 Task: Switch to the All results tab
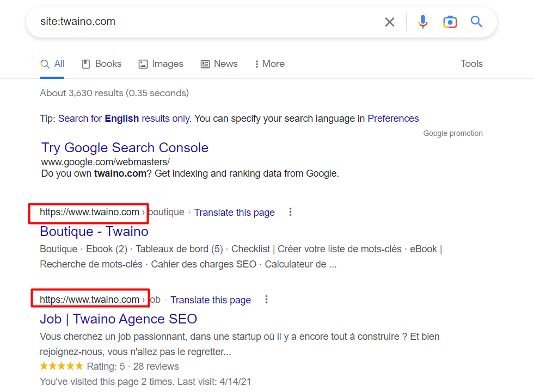click(x=52, y=64)
